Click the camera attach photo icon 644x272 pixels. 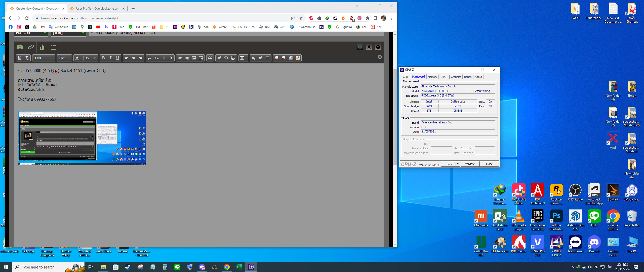point(19,47)
